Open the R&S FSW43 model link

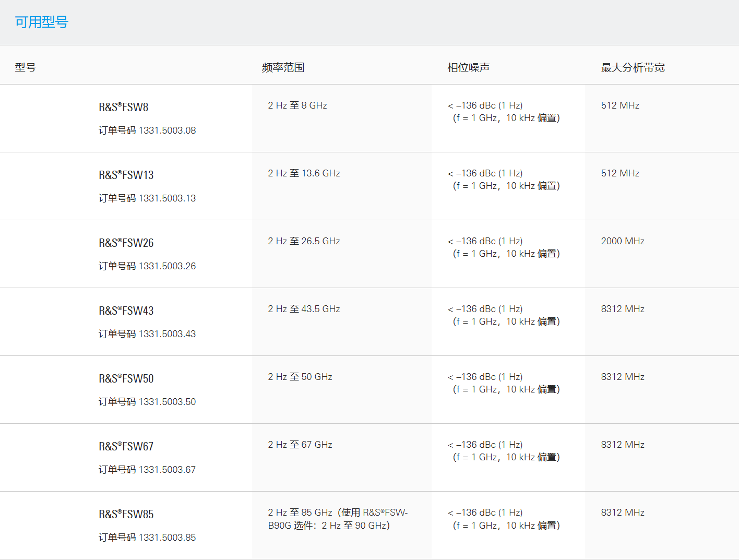click(x=126, y=311)
